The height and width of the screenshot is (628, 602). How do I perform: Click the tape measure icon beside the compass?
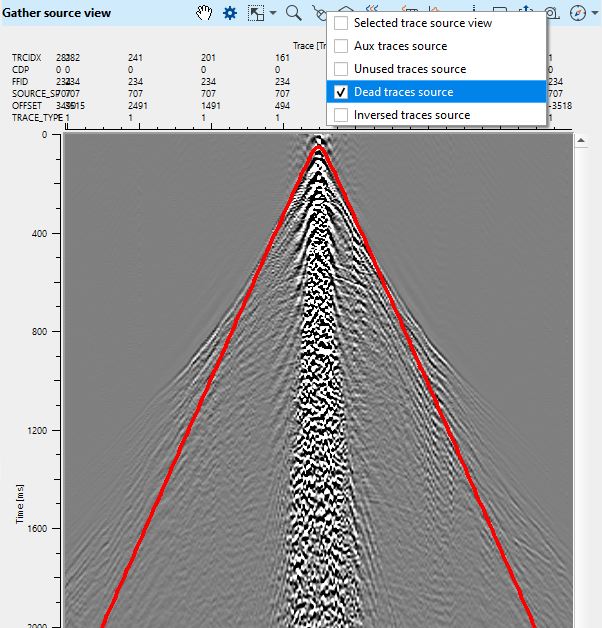coord(554,14)
